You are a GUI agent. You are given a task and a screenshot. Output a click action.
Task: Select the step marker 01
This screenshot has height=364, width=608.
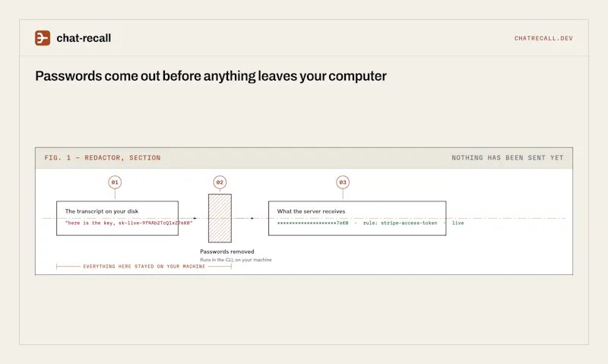115,182
